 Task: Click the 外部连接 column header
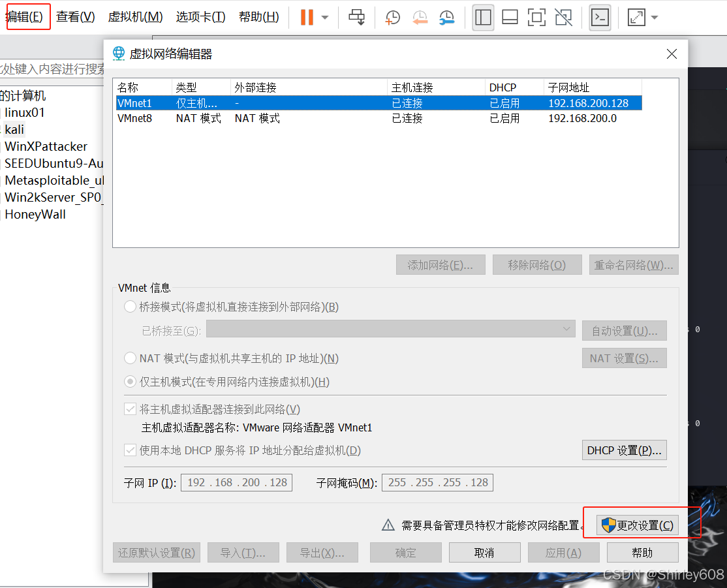[309, 87]
